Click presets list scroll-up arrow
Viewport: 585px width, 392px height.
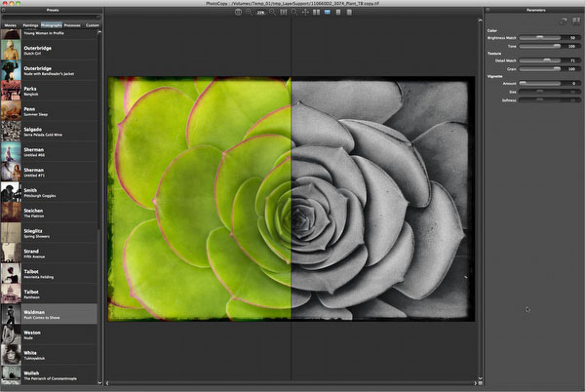click(x=99, y=32)
